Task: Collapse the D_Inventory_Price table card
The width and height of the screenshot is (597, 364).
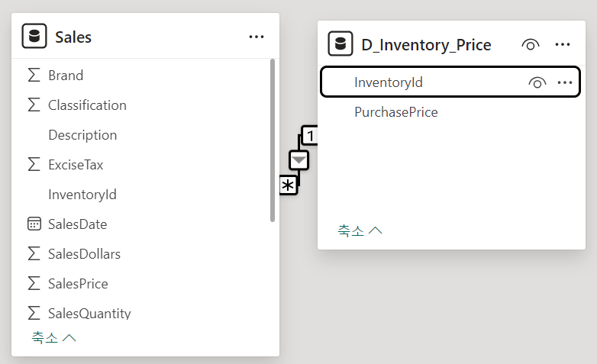Action: (360, 230)
